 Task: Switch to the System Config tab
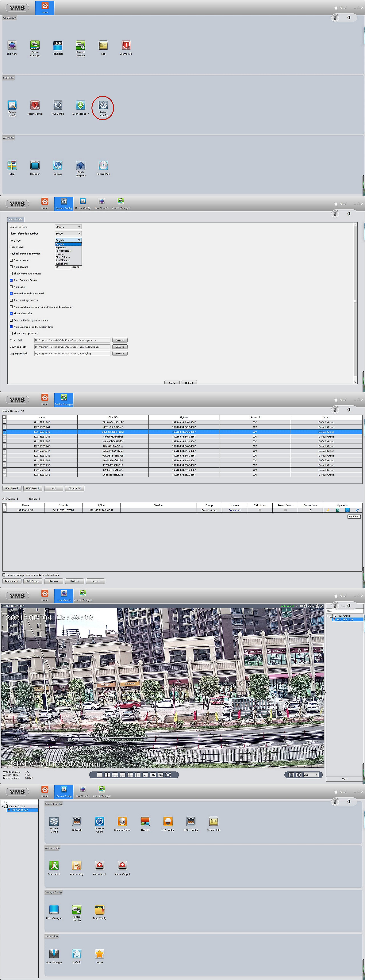tap(63, 204)
